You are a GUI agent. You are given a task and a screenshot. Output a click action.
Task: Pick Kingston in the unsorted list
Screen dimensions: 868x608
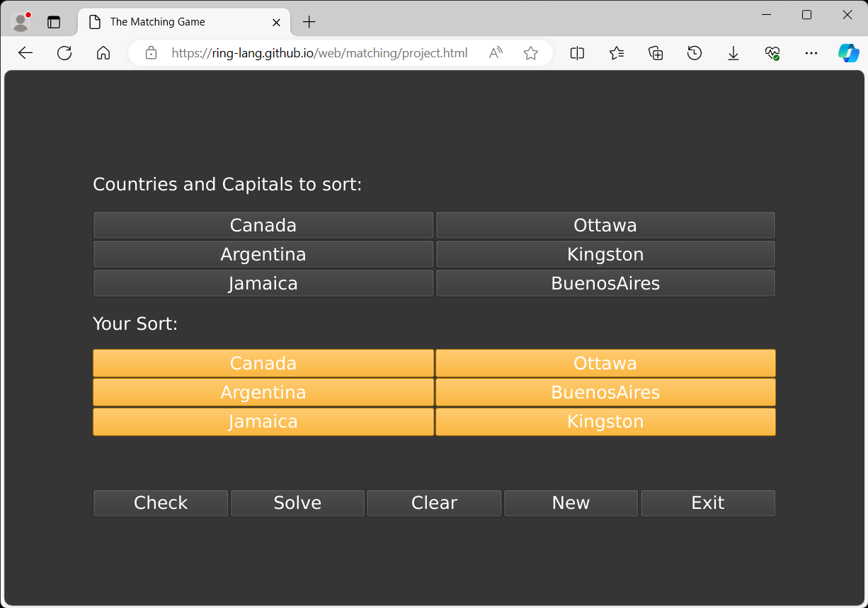pyautogui.click(x=605, y=254)
